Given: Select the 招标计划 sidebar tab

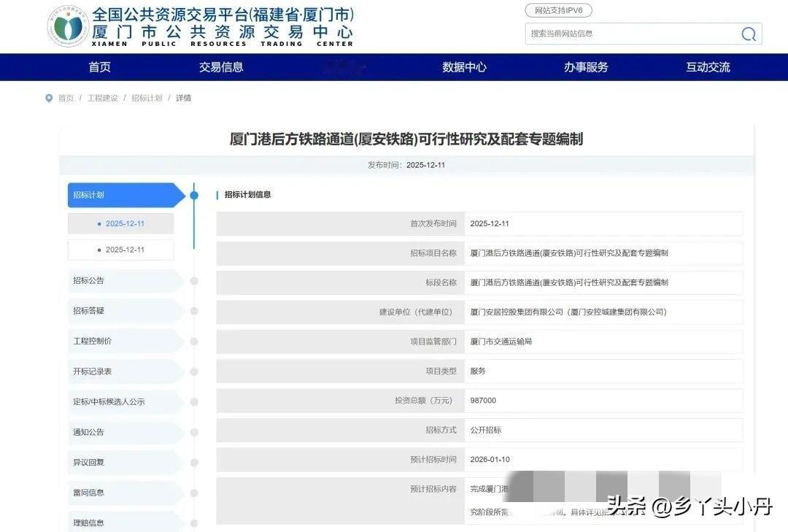Looking at the screenshot, I should coord(126,195).
